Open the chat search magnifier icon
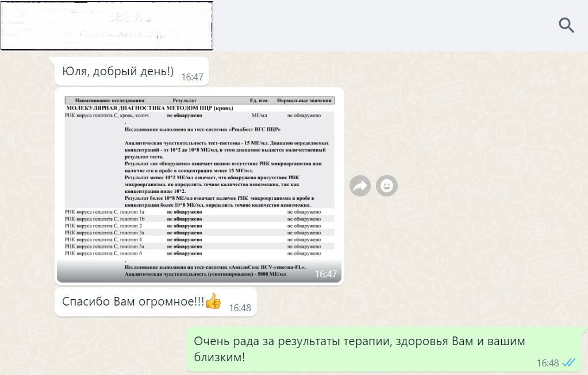 (x=566, y=25)
